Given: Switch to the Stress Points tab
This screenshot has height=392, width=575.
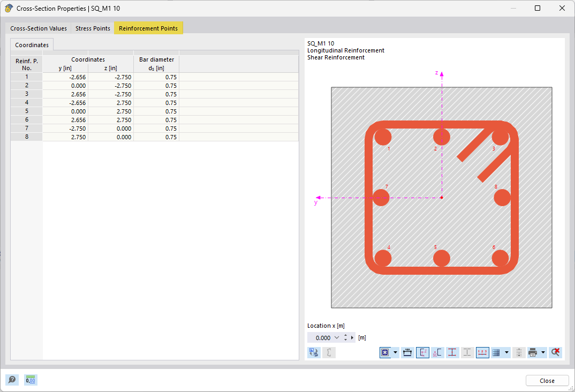Looking at the screenshot, I should click(92, 28).
